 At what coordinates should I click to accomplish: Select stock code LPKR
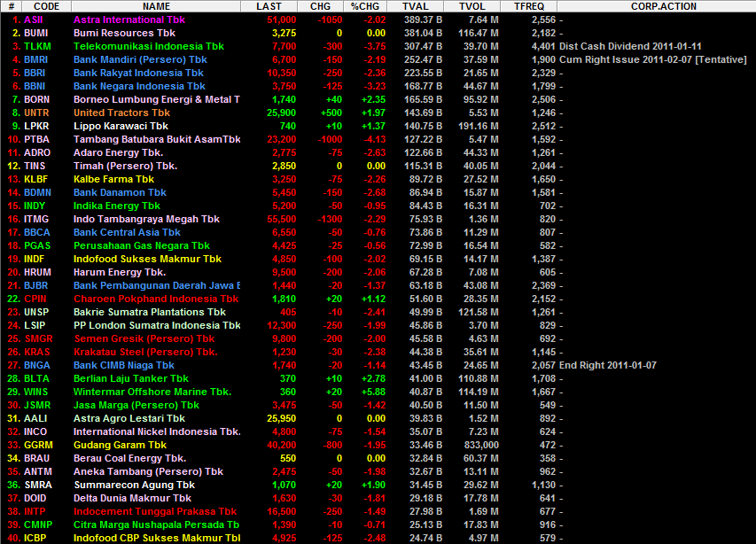click(36, 126)
